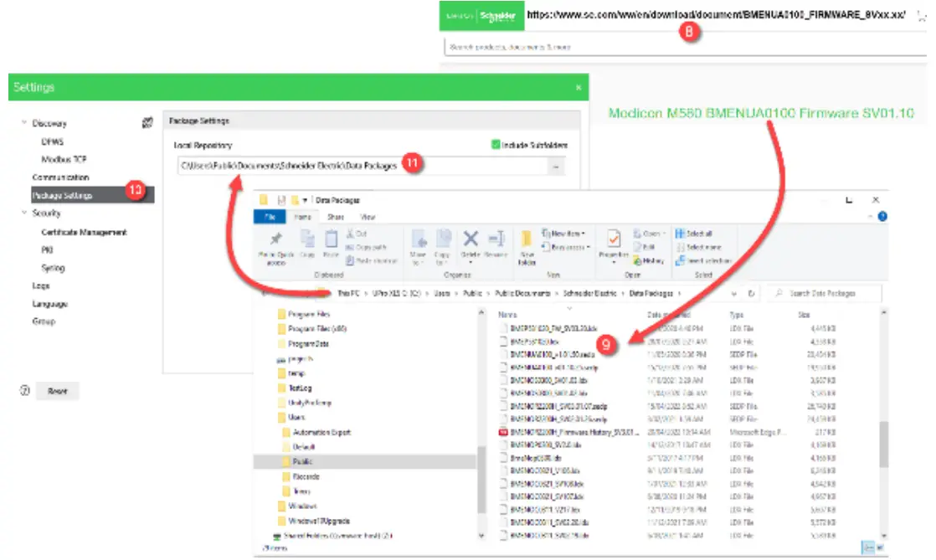936x560 pixels.
Task: Open Quick Access Toolbar customize arrow
Action: click(305, 200)
